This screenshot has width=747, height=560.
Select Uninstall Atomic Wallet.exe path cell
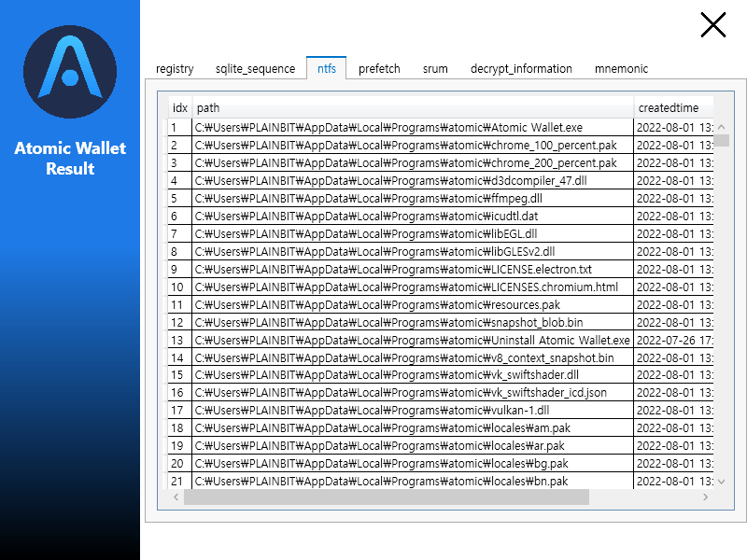point(413,340)
